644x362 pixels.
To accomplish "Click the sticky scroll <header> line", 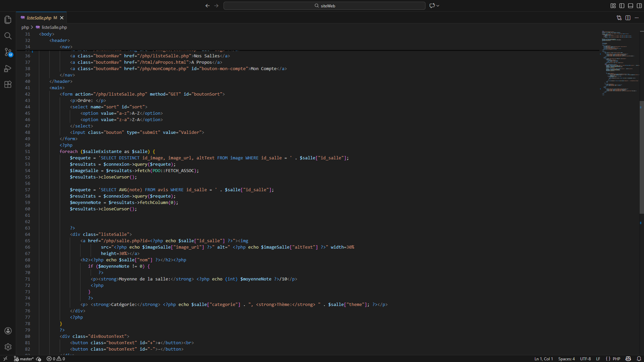I will 60,41.
